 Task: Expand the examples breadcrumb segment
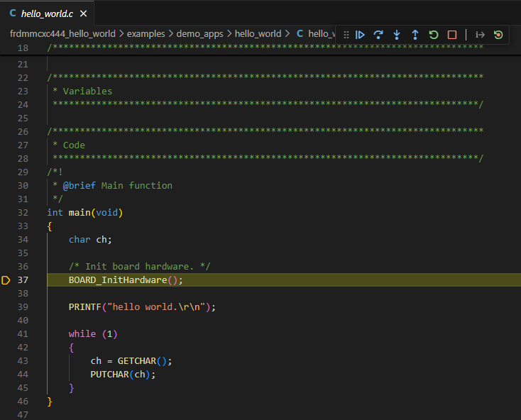pyautogui.click(x=146, y=33)
